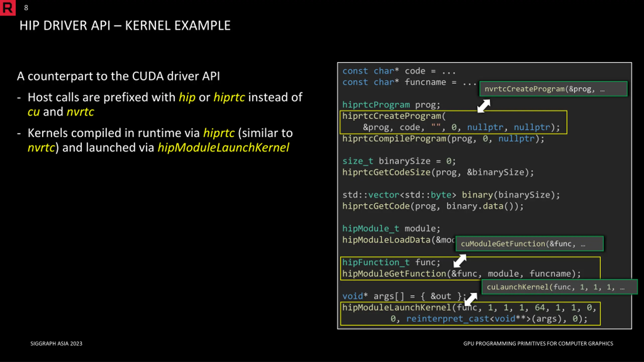Click the 'cuModuleGetFunction(&func, …' green box
The height and width of the screenshot is (362, 644).
click(530, 244)
